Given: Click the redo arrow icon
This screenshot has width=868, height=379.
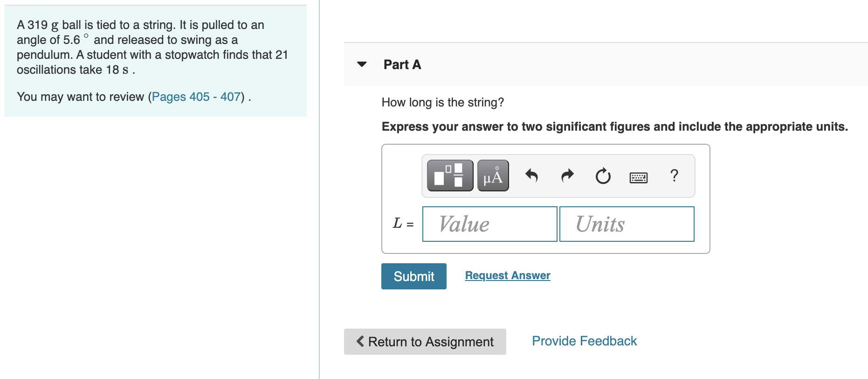Looking at the screenshot, I should tap(567, 175).
